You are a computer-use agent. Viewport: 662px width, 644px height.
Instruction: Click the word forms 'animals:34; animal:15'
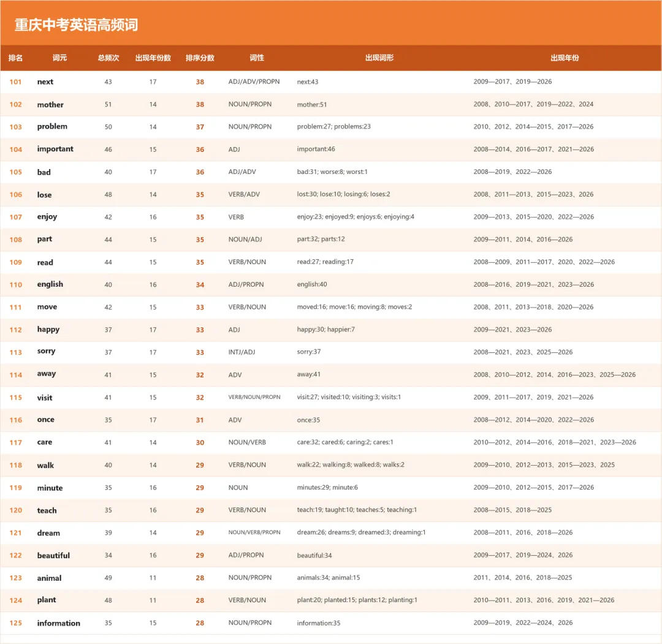coord(328,577)
